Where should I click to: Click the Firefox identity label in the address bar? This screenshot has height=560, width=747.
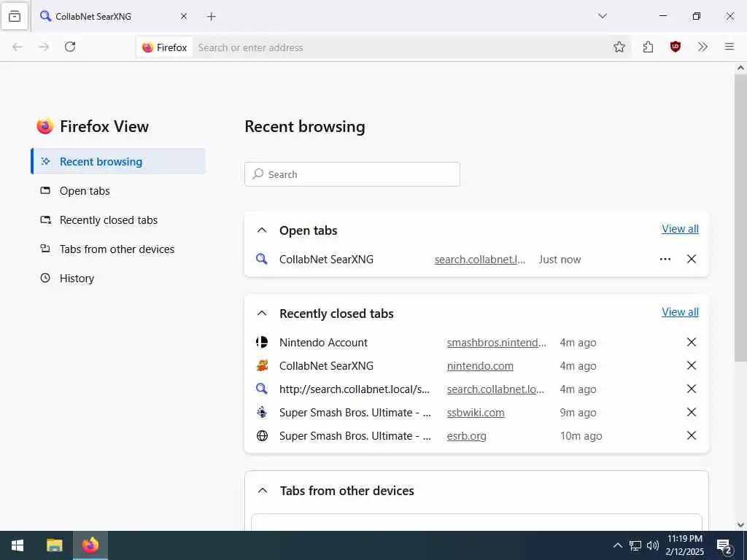(x=164, y=47)
